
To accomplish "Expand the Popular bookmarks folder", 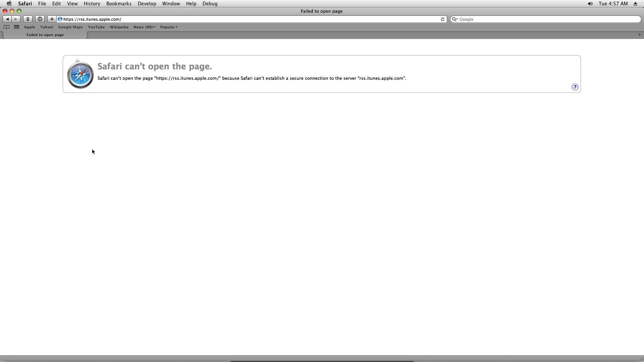I will 169,27.
